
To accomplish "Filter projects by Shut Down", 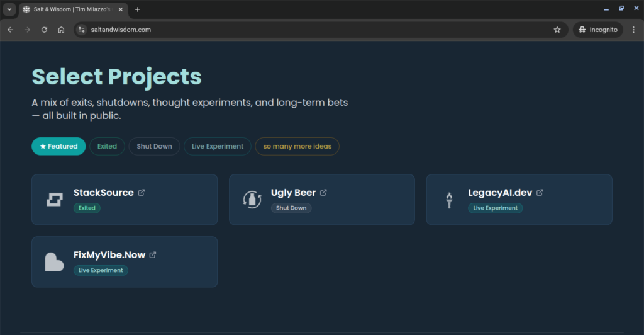I will (x=155, y=146).
